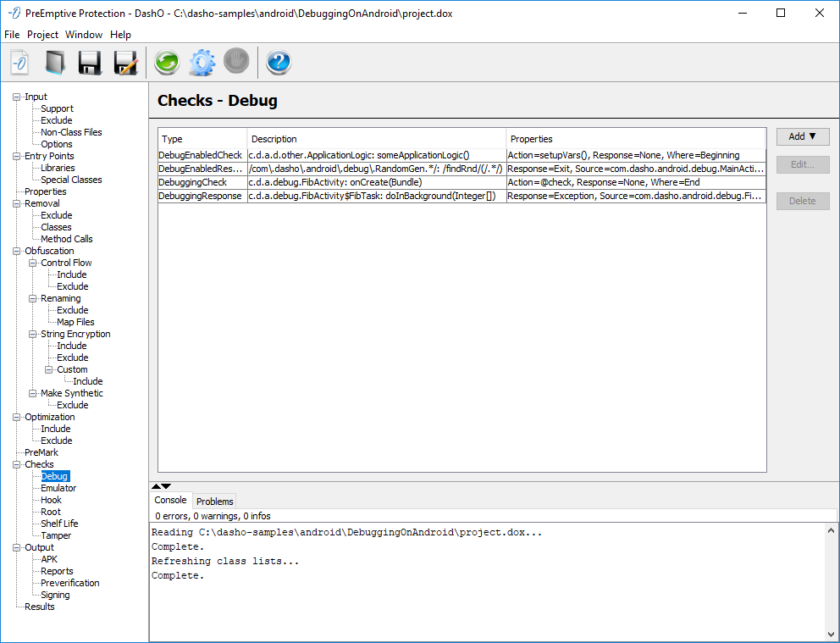Switch to the Problems tab
The width and height of the screenshot is (840, 643).
point(214,502)
